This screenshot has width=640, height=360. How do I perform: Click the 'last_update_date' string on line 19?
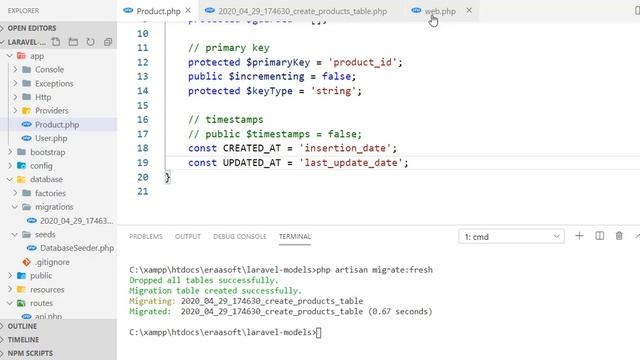tap(351, 162)
